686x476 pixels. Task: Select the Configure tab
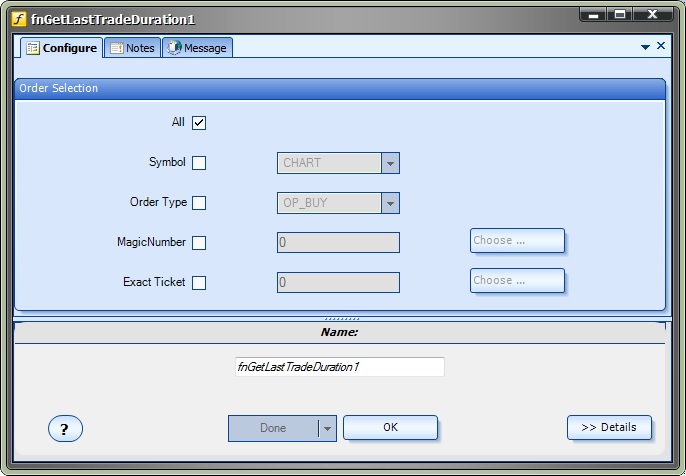(x=61, y=48)
